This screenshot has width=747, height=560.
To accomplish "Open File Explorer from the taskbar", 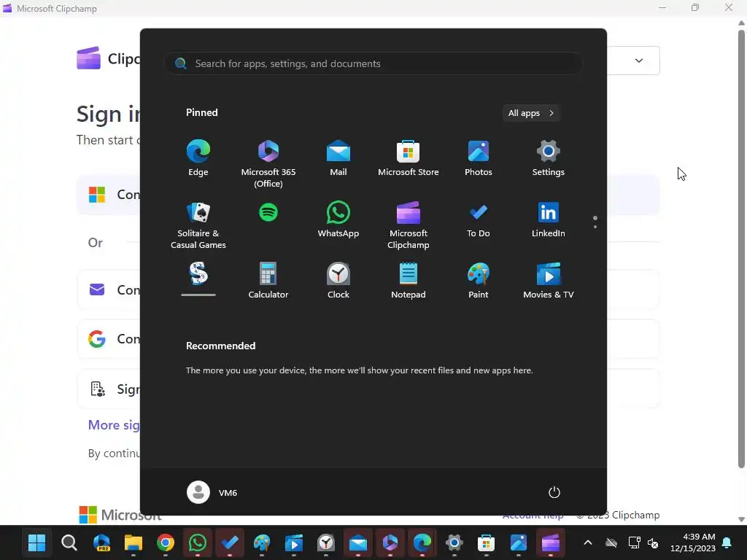I will [x=133, y=542].
